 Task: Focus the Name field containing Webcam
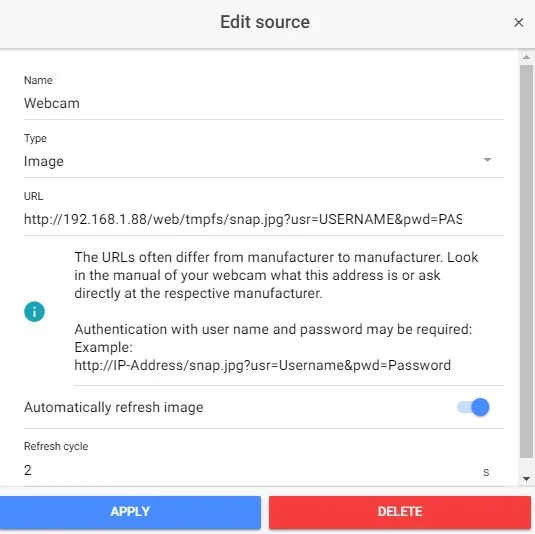[263, 103]
